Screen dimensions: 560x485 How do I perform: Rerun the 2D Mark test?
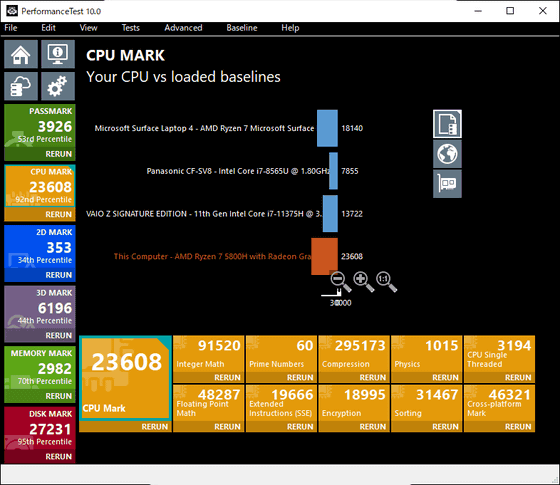[40, 275]
